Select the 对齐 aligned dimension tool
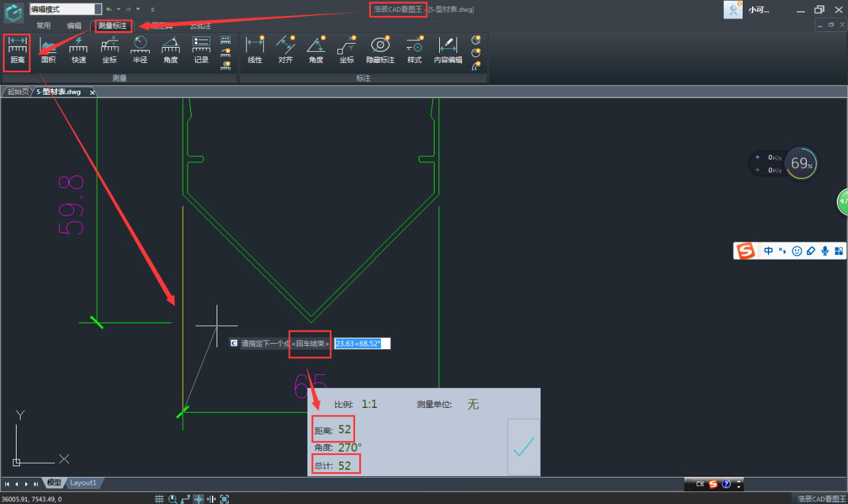This screenshot has width=848, height=504. (286, 51)
